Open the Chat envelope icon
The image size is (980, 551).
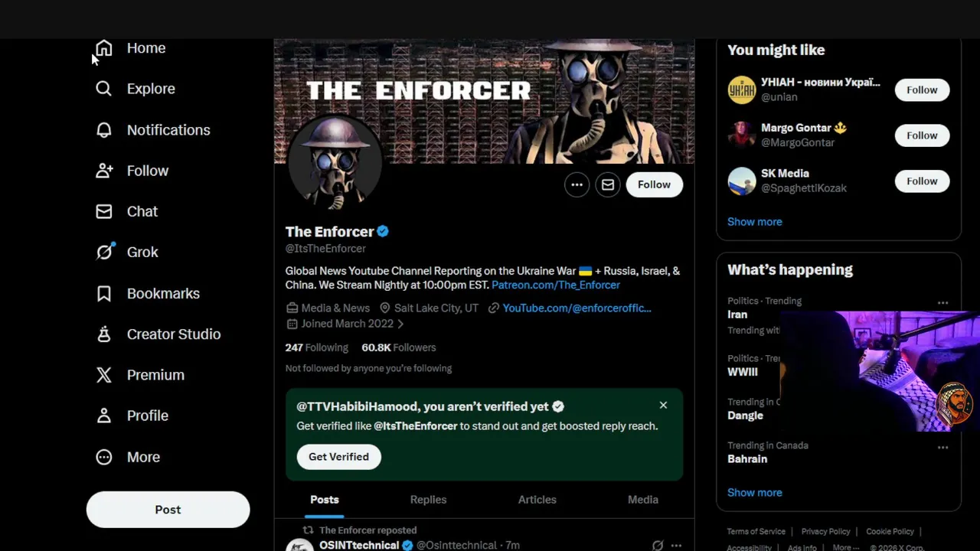104,211
